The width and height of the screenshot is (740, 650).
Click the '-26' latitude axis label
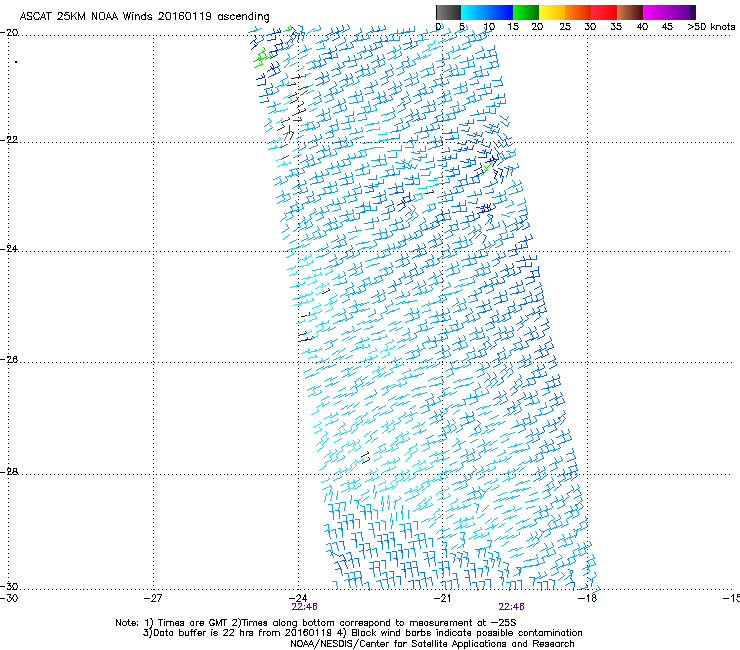coord(9,360)
